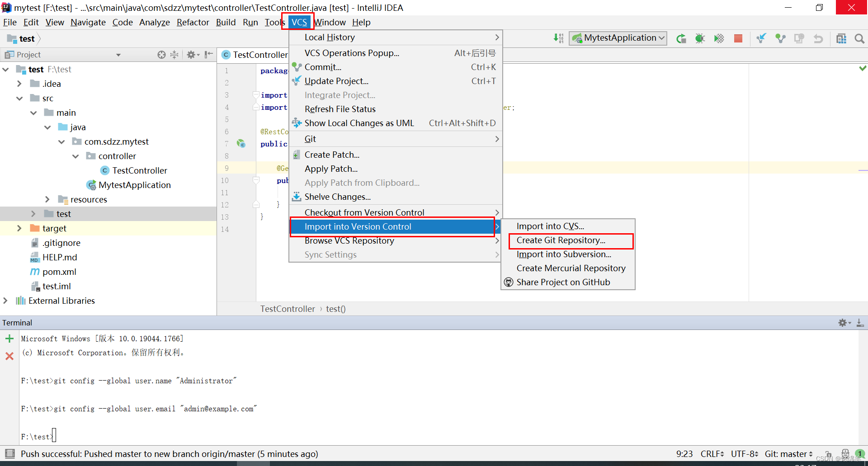Click the Update Project toolbar icon

point(761,38)
